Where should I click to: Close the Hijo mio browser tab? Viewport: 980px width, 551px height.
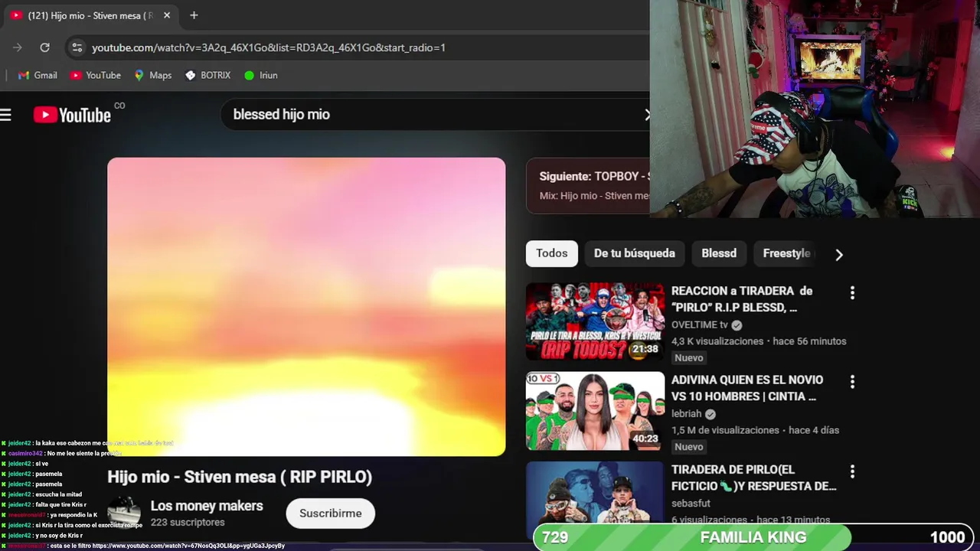tap(167, 15)
